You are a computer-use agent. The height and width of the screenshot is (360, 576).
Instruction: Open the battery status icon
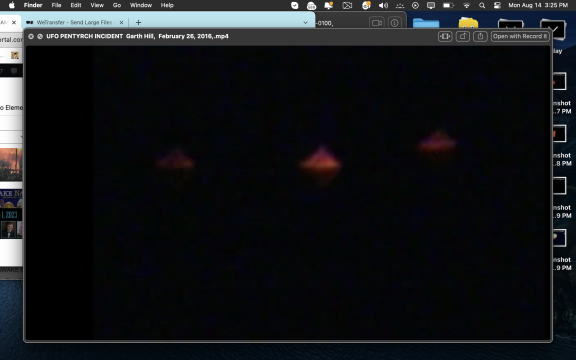click(448, 5)
